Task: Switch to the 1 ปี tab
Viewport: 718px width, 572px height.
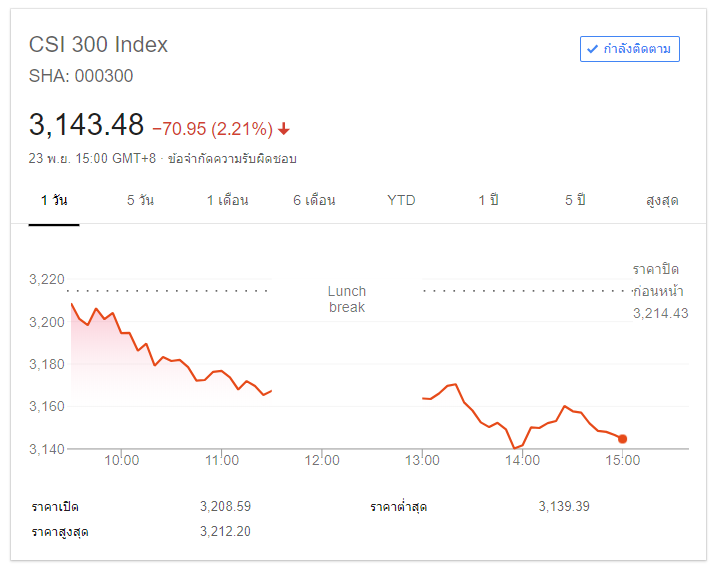Action: pyautogui.click(x=488, y=200)
